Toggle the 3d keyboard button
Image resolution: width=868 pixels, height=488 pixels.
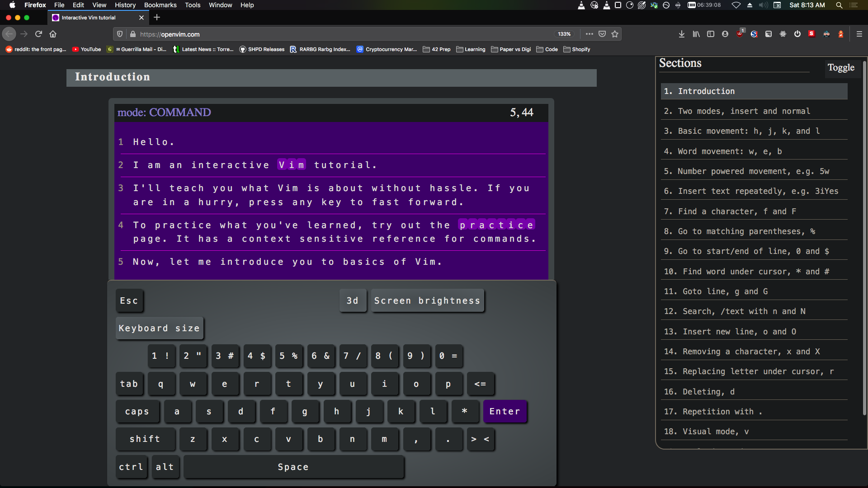[x=353, y=300]
